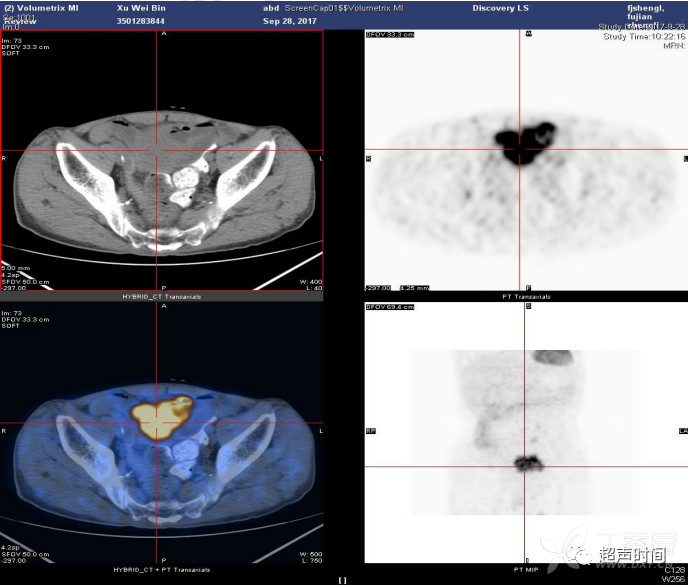Click the pelvic hotspot on the PT MIP image
Viewport: 688px width, 585px height.
pyautogui.click(x=528, y=463)
